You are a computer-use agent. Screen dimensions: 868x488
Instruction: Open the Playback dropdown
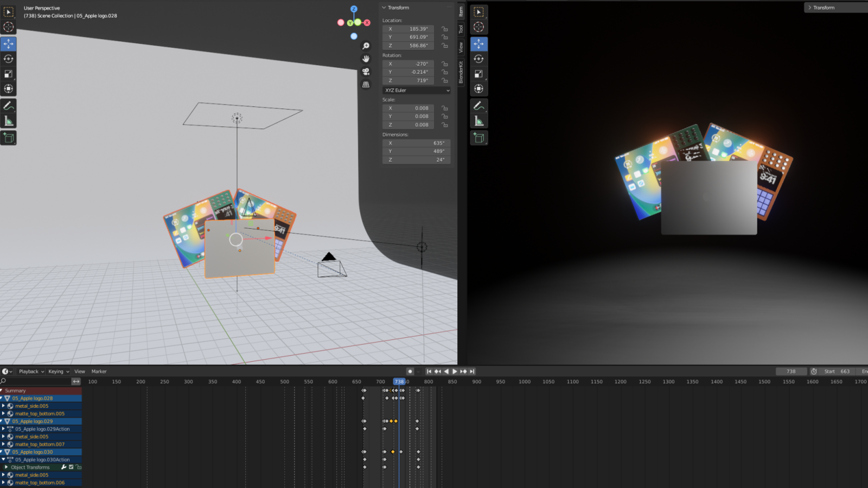[x=31, y=371]
